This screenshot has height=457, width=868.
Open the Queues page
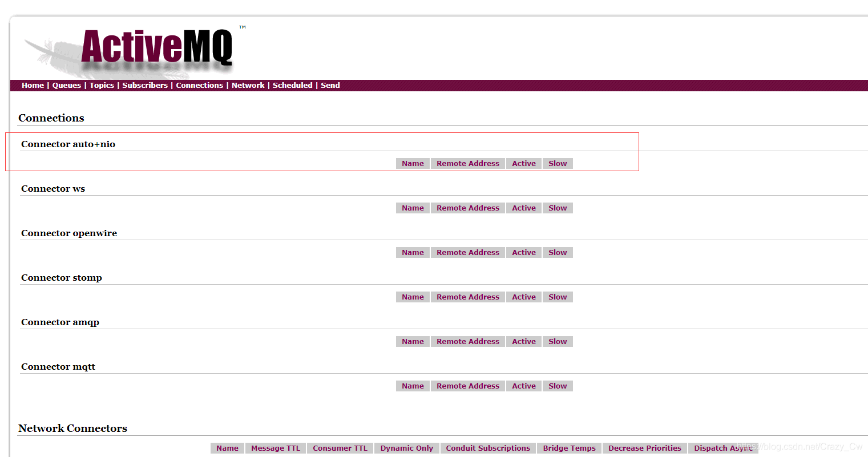tap(67, 85)
